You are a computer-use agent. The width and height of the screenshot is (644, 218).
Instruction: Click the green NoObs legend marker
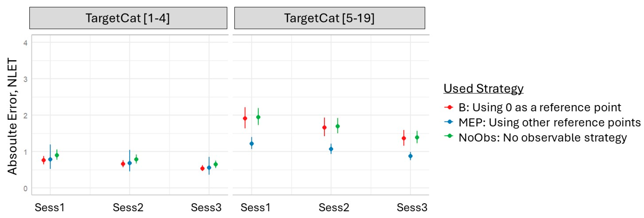coord(449,136)
